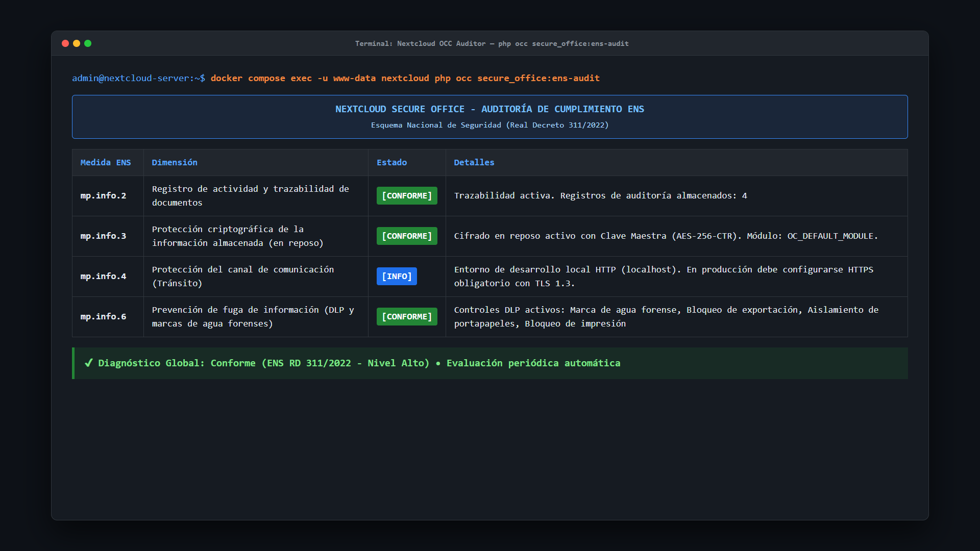Click the AUDITORÍA DE CUMPLIMIENTO ENS banner heading

489,109
